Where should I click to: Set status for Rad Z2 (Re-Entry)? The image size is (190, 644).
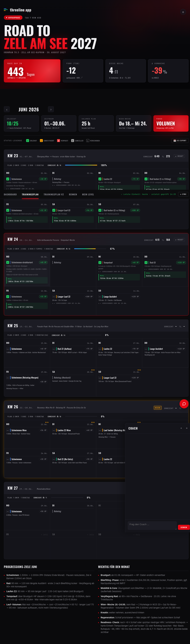[54, 459]
